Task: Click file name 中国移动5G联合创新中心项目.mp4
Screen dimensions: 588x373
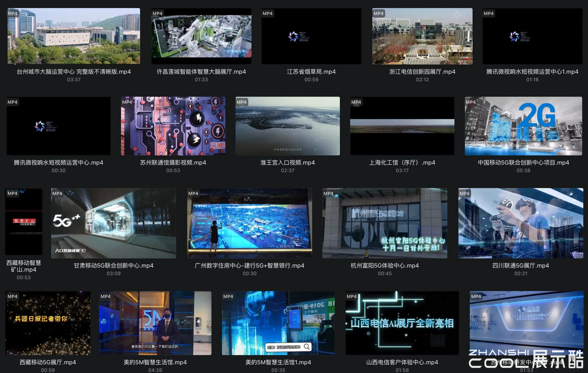Action: [523, 162]
